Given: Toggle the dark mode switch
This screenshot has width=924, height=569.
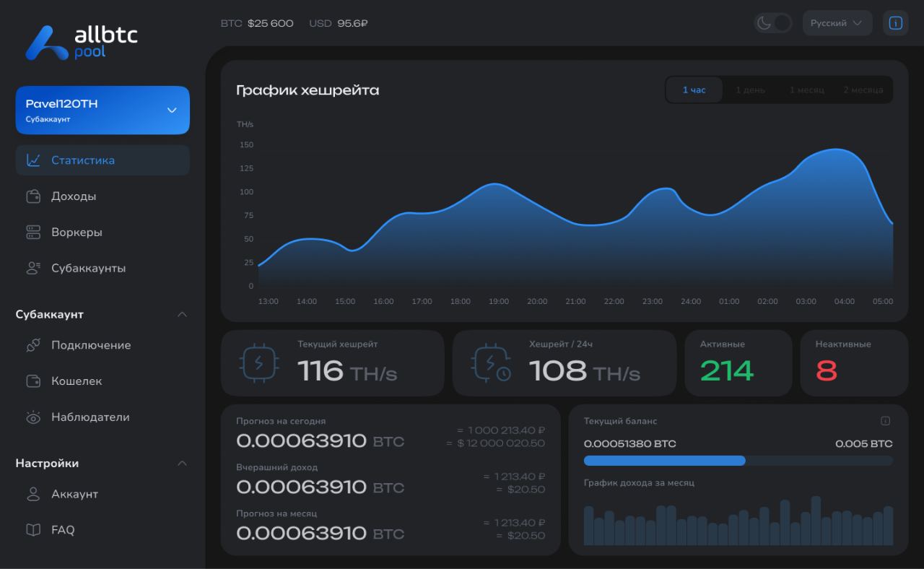Looking at the screenshot, I should click(773, 23).
